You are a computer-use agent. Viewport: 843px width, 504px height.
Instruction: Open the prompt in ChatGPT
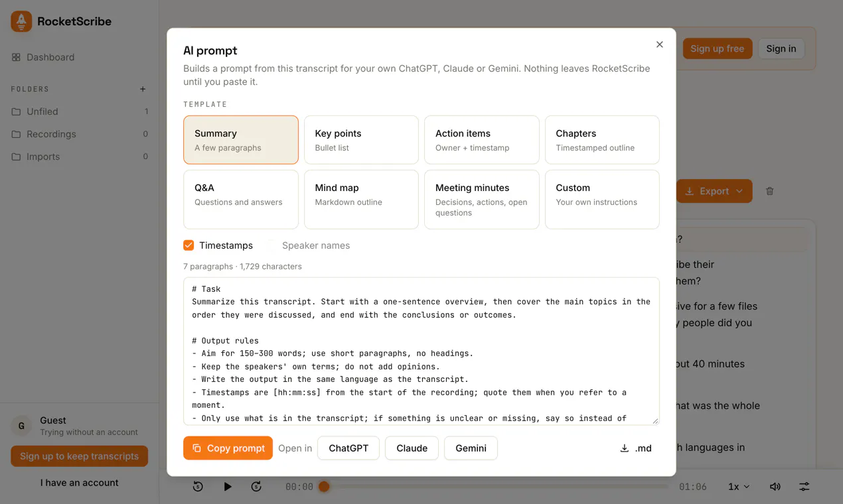coord(348,448)
